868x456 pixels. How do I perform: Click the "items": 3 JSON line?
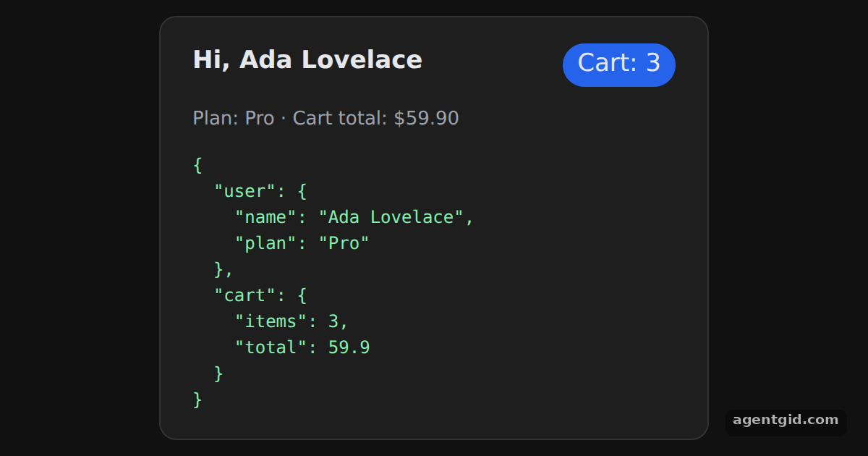[292, 321]
